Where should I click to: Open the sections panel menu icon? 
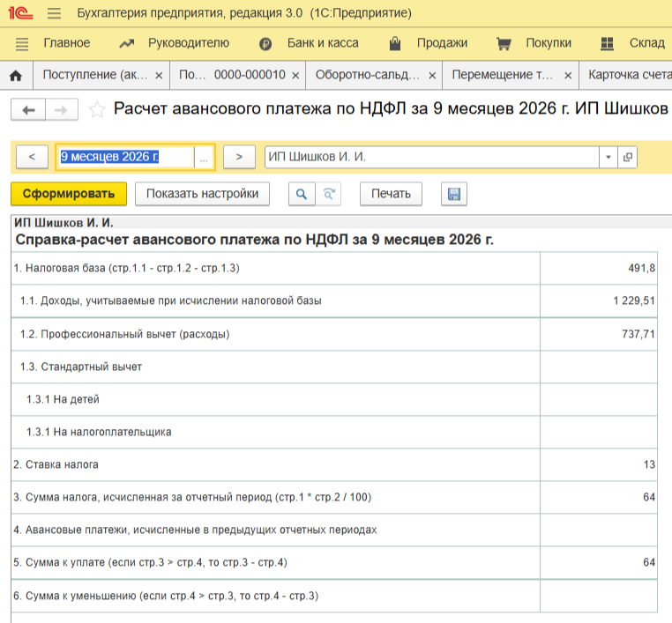(22, 44)
